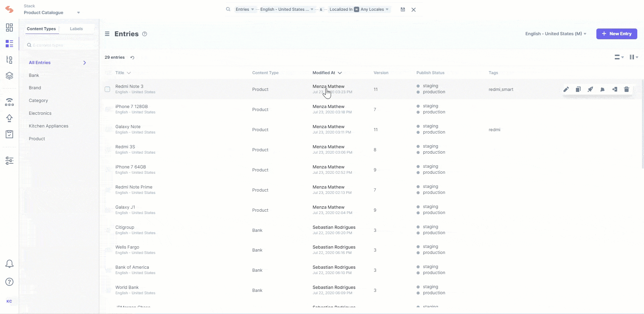Clear the search with the X icon
This screenshot has width=644, height=314.
click(x=414, y=10)
